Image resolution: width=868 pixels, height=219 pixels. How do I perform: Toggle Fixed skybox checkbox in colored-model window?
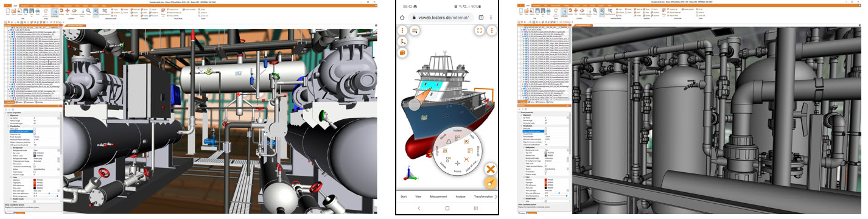(34, 172)
